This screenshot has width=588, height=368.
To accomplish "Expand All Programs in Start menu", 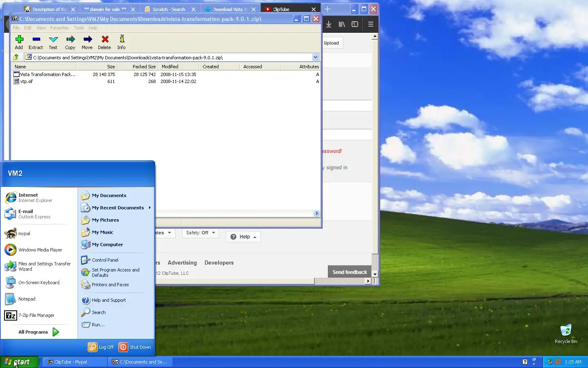I will tap(39, 332).
